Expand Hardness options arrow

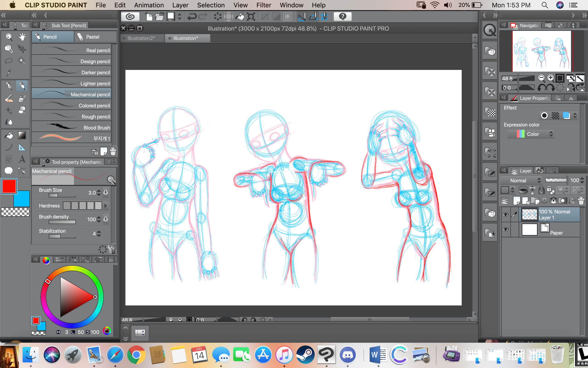(105, 206)
